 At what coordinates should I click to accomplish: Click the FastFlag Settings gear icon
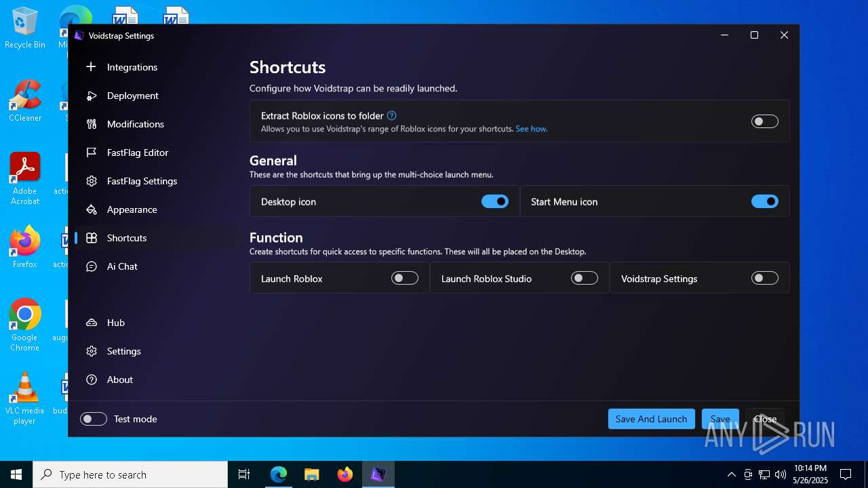click(92, 181)
